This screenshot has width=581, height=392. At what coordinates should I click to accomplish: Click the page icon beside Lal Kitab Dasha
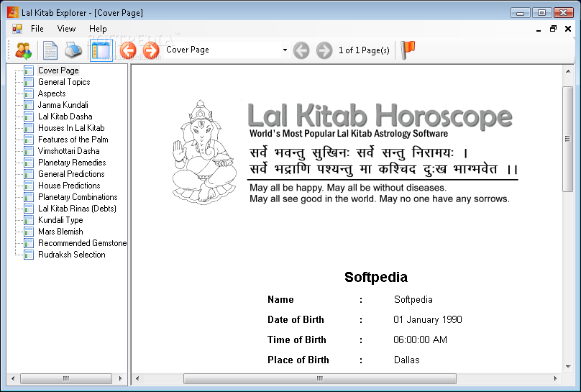point(29,117)
